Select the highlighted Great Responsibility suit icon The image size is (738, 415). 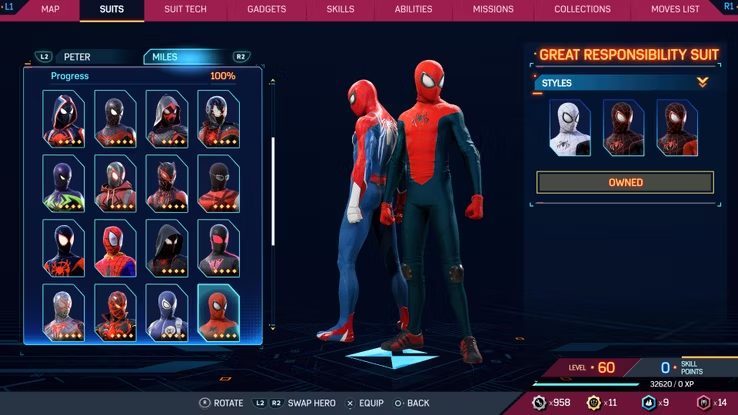pyautogui.click(x=218, y=312)
